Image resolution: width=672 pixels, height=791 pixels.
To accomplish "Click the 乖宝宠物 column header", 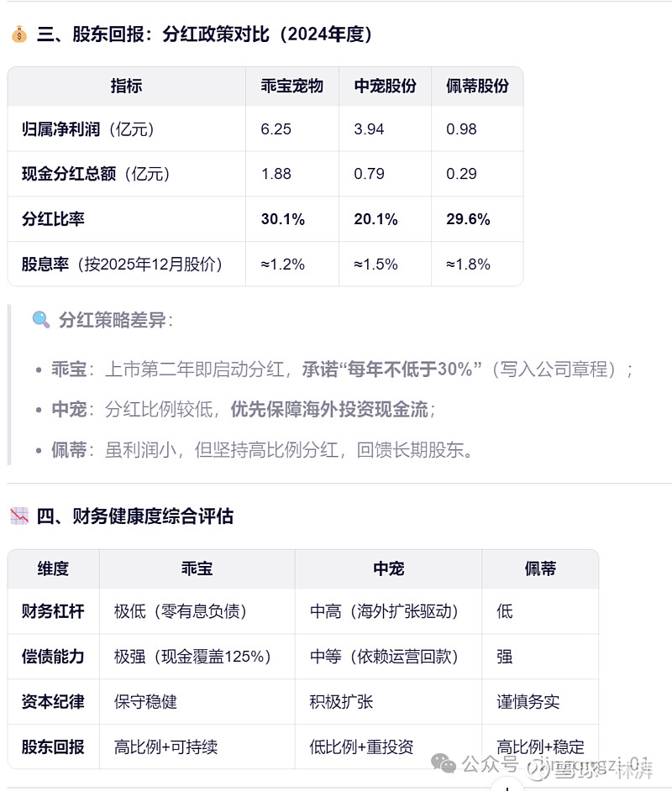I will 291,86.
